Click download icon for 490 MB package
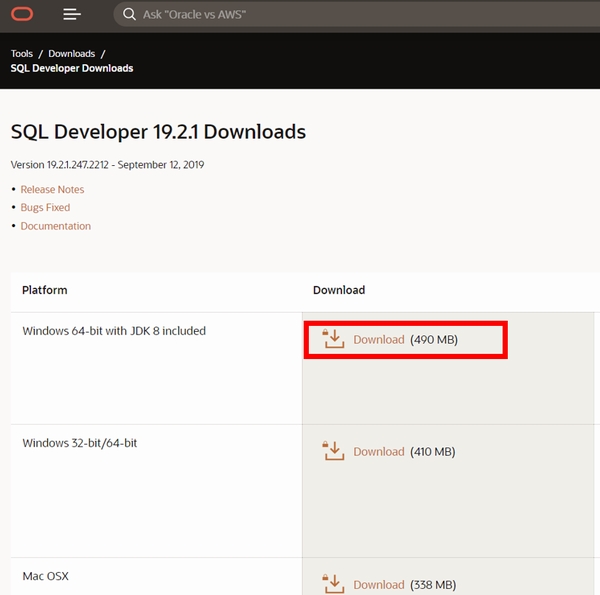This screenshot has height=595, width=600. [334, 339]
